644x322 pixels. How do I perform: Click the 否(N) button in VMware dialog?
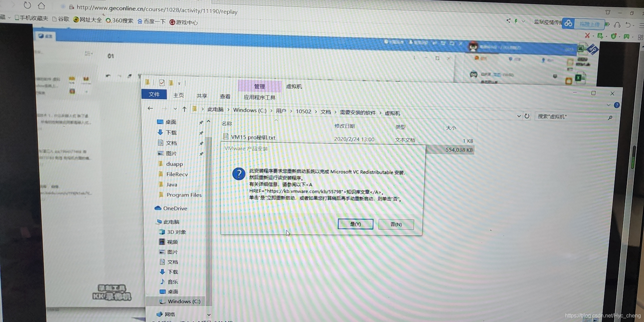click(x=396, y=224)
